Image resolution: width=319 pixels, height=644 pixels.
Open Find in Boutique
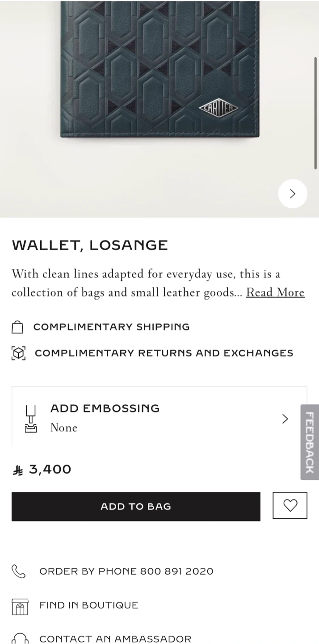pyautogui.click(x=88, y=605)
